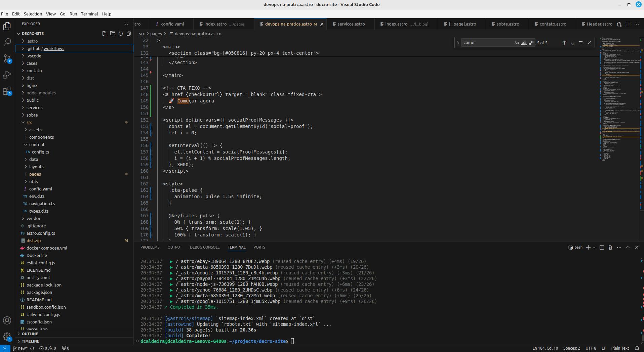644x352 pixels.
Task: Open docker-compose.yml in explorer
Action: tap(74, 248)
